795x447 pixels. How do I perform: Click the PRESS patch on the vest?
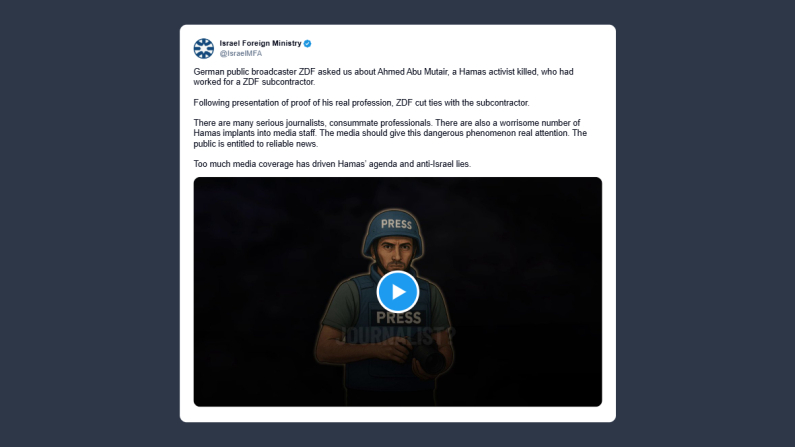point(398,318)
